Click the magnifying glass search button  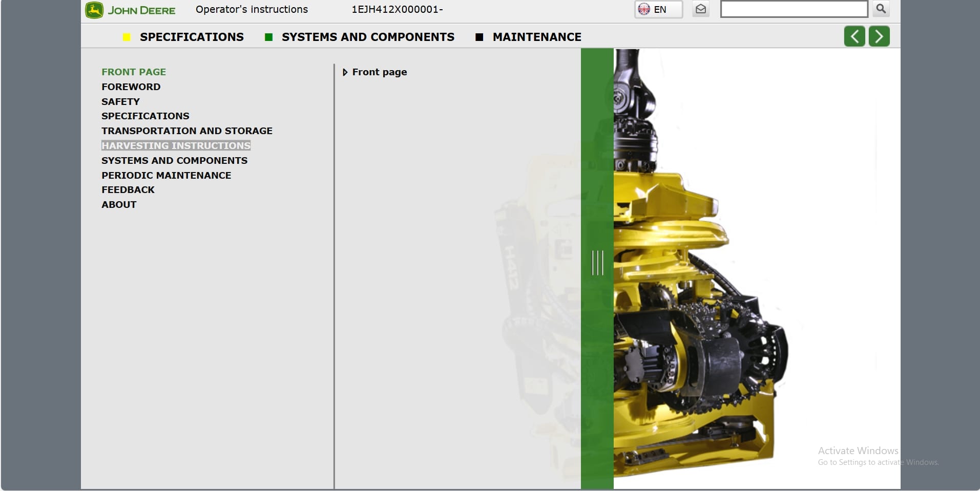[x=881, y=9]
